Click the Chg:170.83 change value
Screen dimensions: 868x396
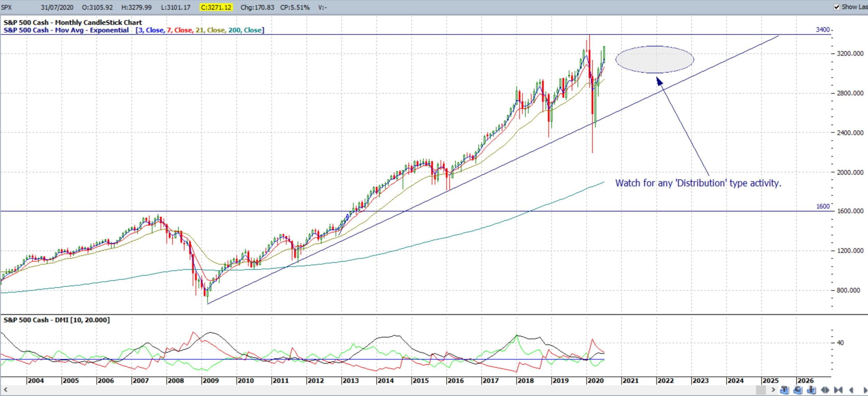click(257, 7)
